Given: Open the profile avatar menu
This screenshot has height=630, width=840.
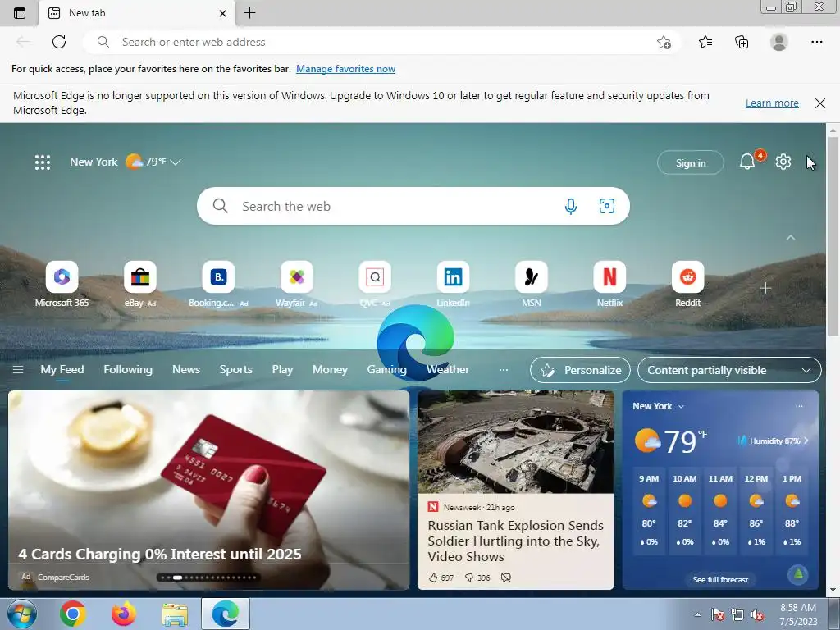Looking at the screenshot, I should click(x=778, y=42).
